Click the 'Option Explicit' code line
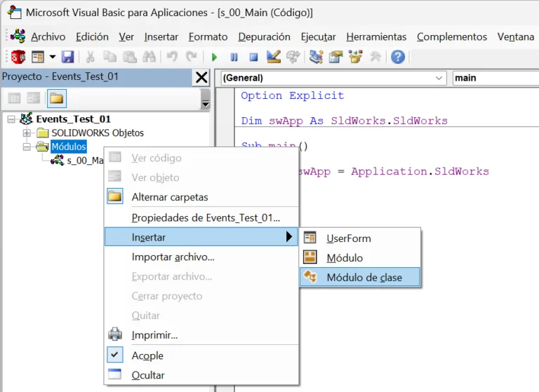This screenshot has height=392, width=539. click(x=292, y=95)
